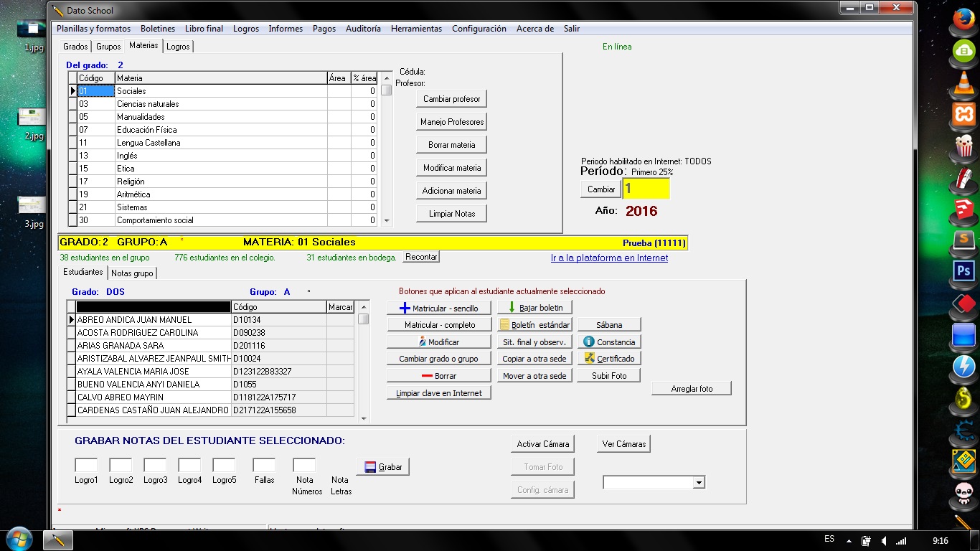Launch Photoshop from the desktop dock

point(963,272)
